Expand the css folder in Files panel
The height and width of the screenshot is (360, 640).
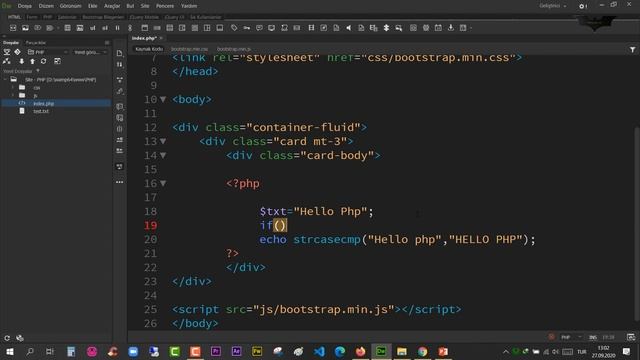[x=13, y=88]
